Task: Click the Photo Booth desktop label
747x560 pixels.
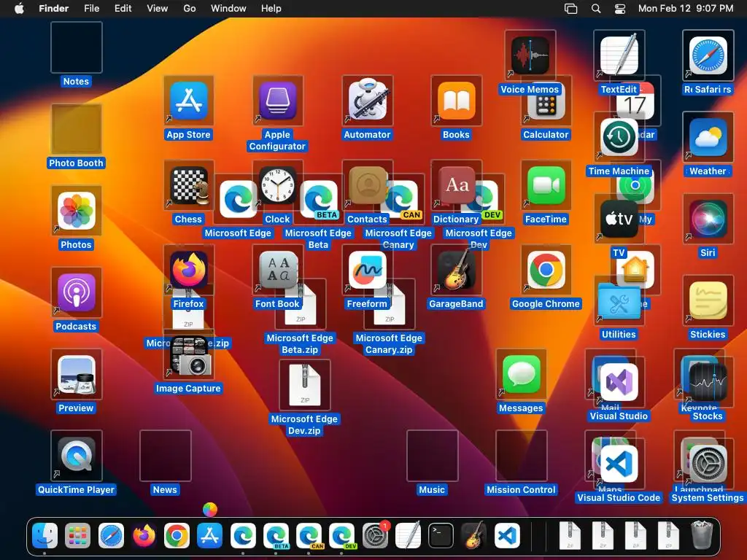Action: click(76, 163)
